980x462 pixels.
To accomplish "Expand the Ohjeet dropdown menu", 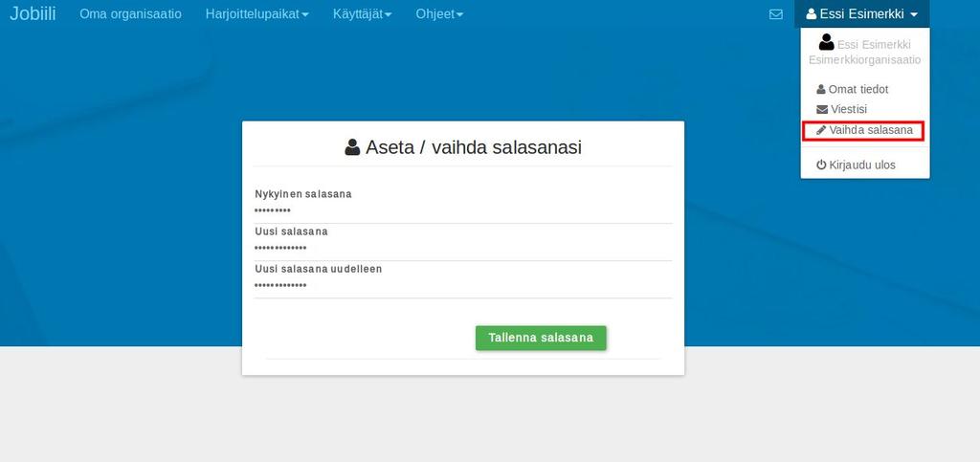I will click(x=439, y=13).
